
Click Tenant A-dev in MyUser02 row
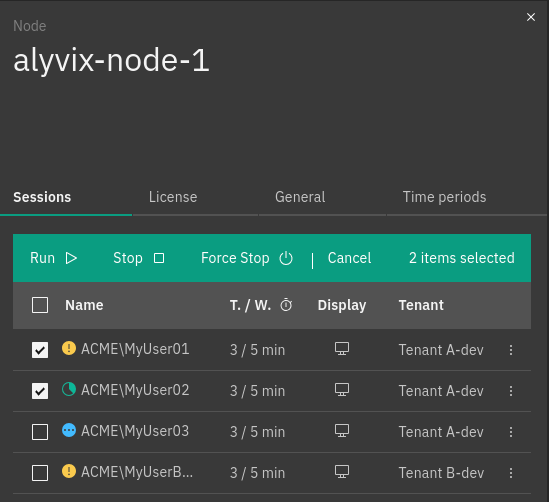click(x=441, y=391)
